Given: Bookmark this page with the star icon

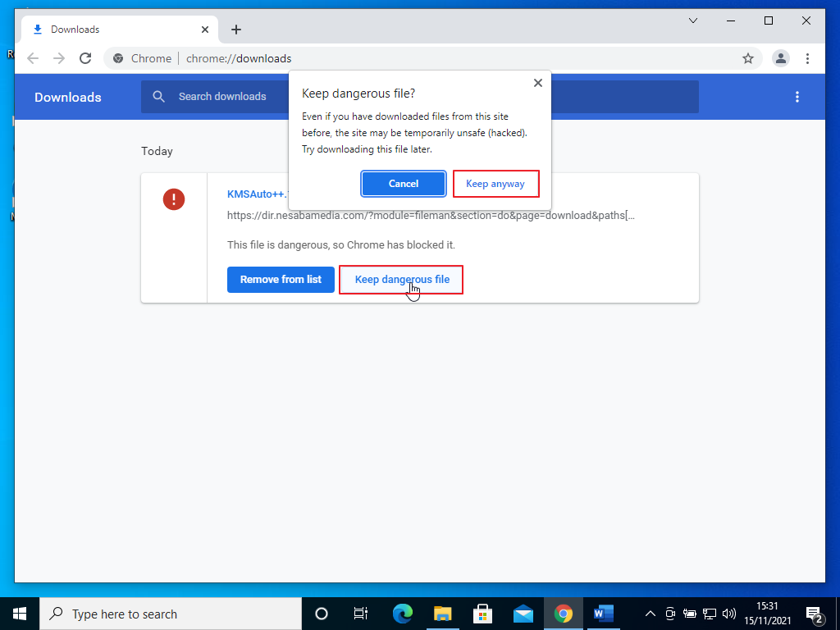Looking at the screenshot, I should (748, 58).
